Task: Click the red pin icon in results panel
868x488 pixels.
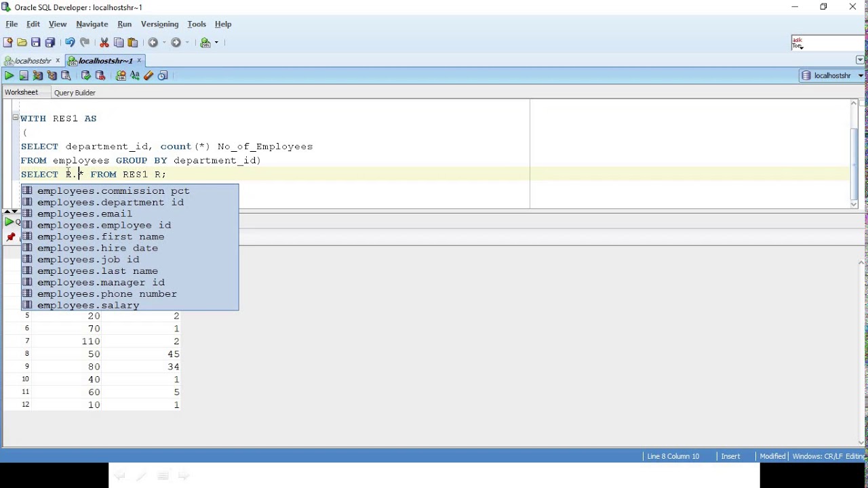Action: coord(10,237)
